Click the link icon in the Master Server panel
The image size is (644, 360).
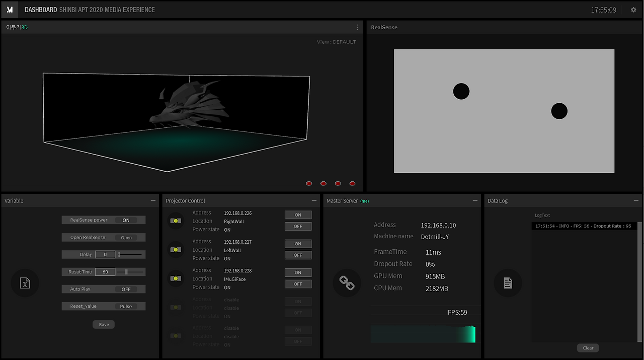[x=347, y=283]
